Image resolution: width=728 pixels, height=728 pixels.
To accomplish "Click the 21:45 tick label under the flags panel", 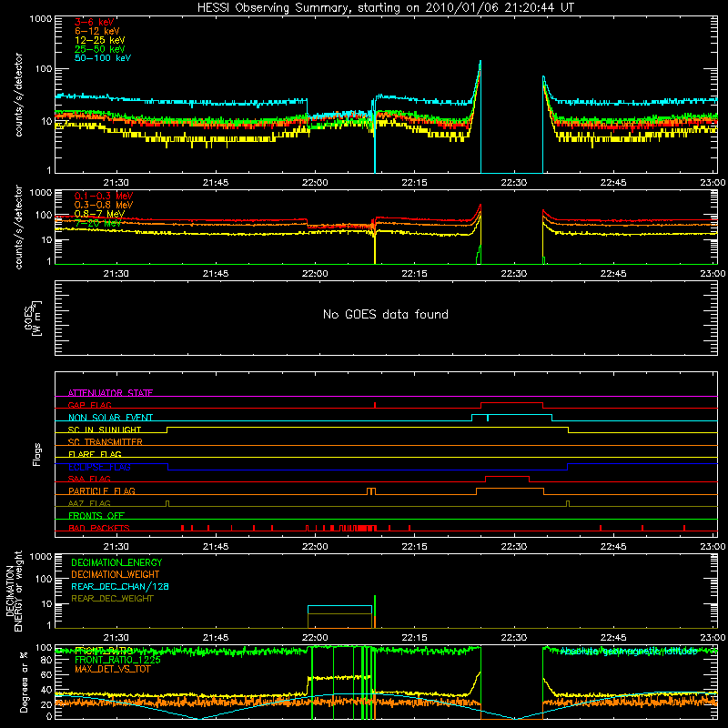I will pyautogui.click(x=216, y=547).
